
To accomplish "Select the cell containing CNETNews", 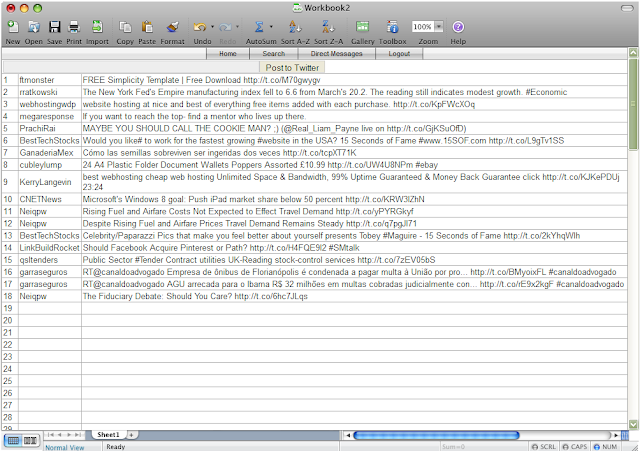I will tap(50, 199).
